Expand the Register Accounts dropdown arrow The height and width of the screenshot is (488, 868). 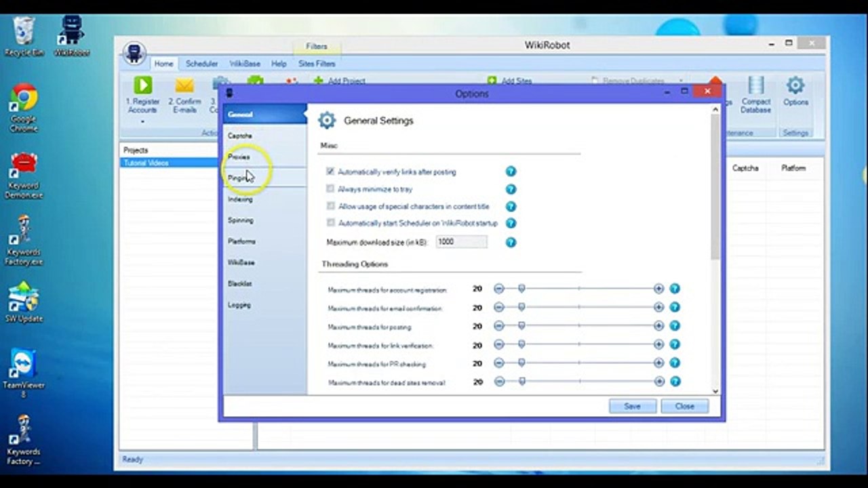click(x=142, y=122)
